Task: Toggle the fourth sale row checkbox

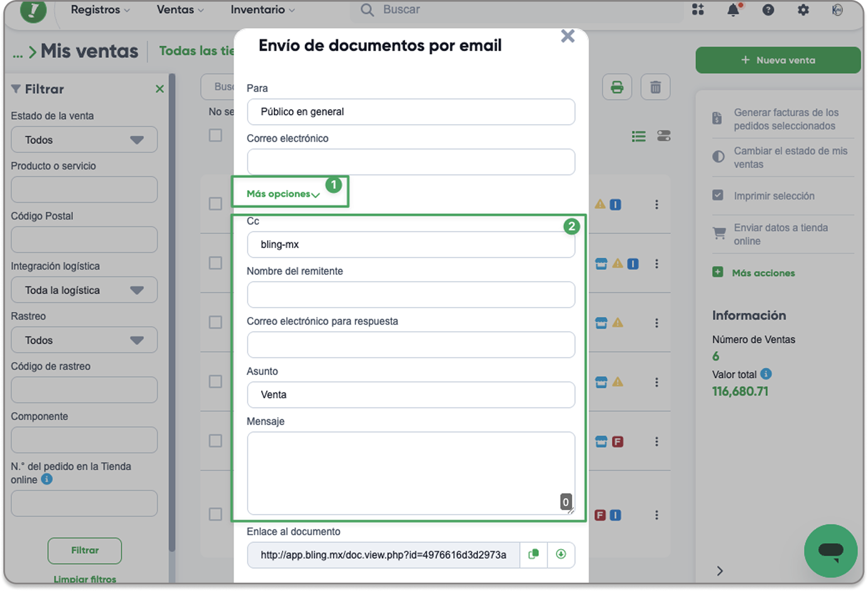Action: [215, 381]
